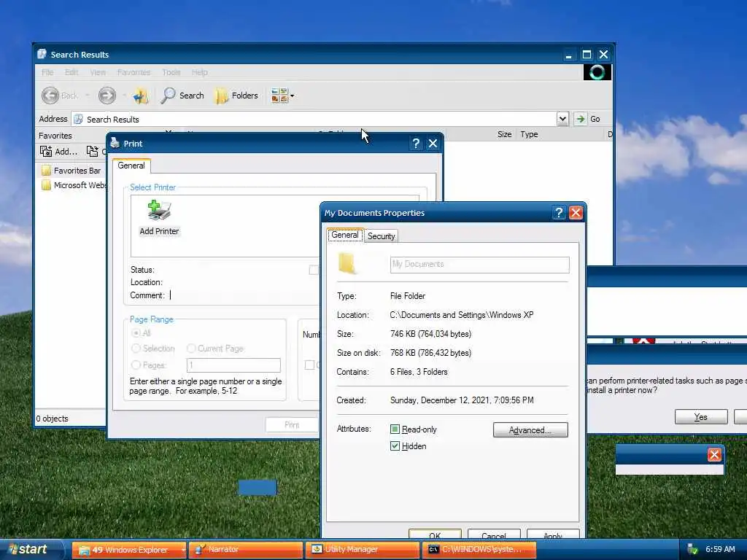
Task: Toggle the Hidden checkbox
Action: coord(395,446)
